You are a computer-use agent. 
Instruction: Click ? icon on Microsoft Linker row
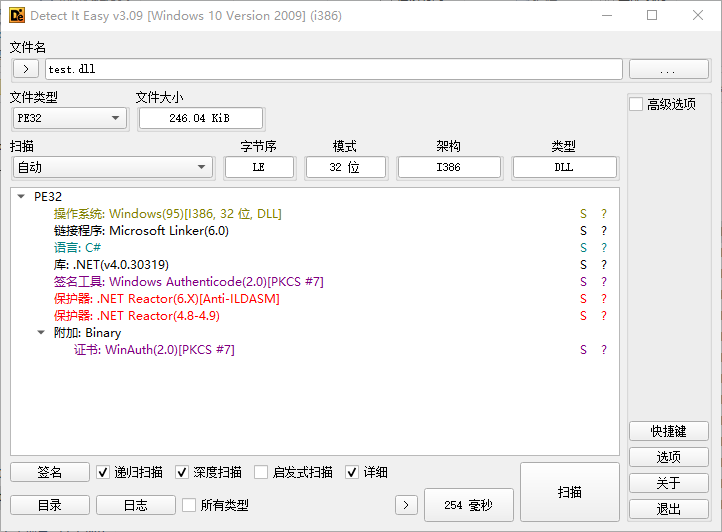coord(604,231)
